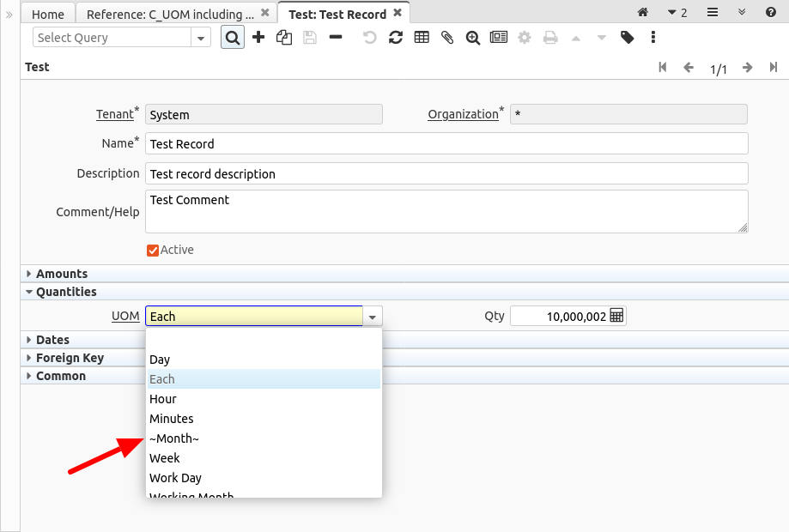The width and height of the screenshot is (789, 532).
Task: Click into the Name text field
Action: (446, 143)
